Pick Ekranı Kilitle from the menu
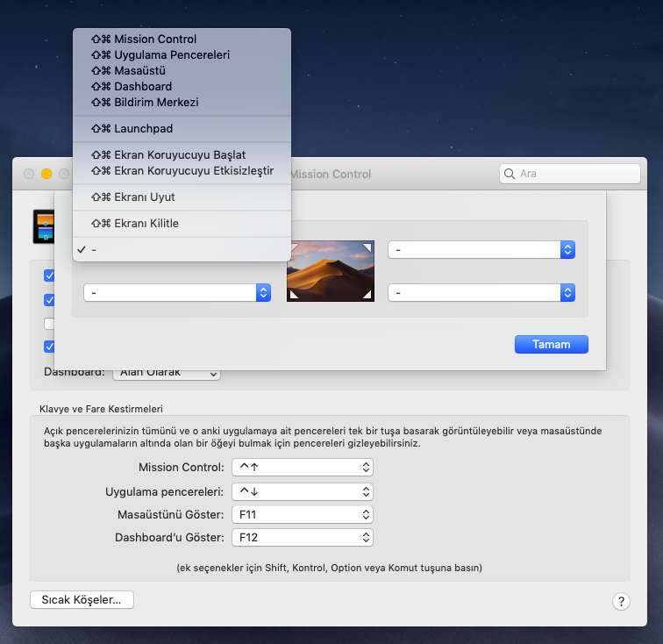Viewport: 663px width, 644px height. tap(146, 224)
